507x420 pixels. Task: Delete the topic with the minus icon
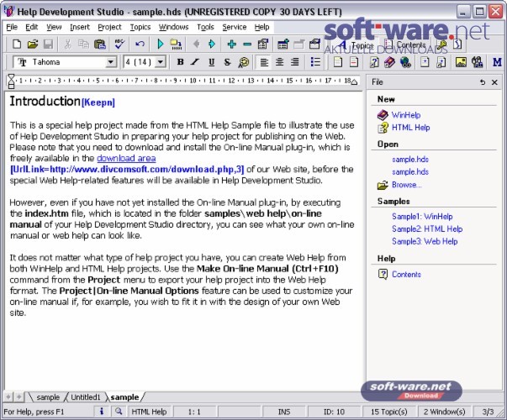[x=247, y=44]
